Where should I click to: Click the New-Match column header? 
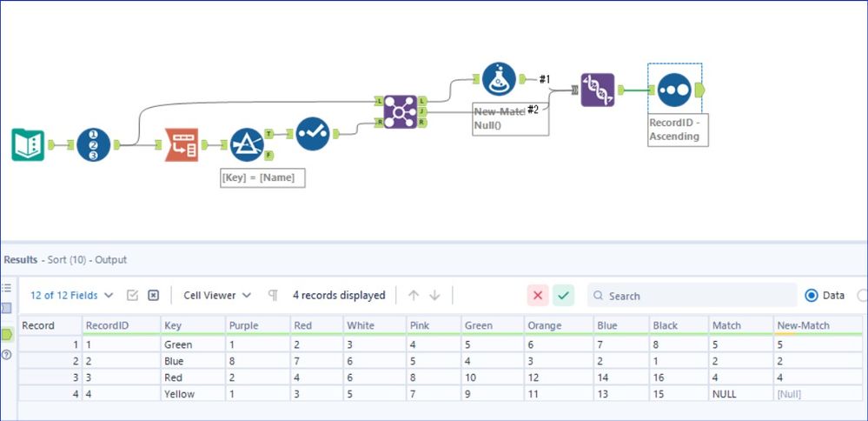[x=818, y=325]
